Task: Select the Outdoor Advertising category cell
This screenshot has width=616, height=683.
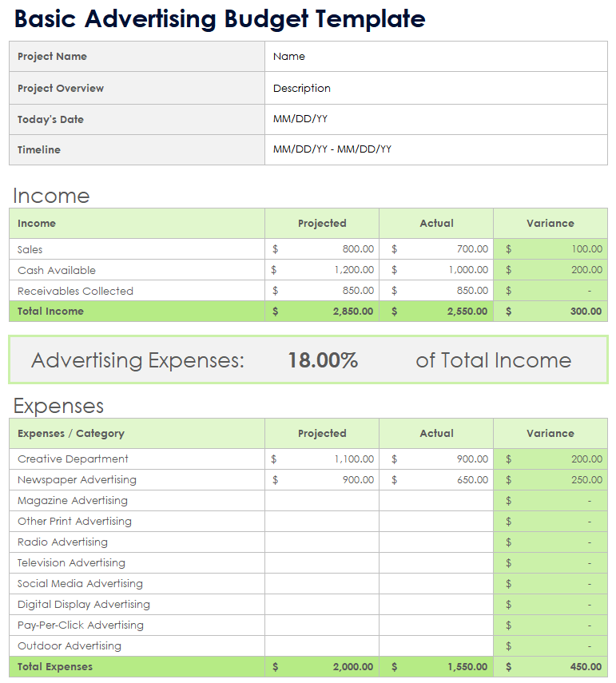Action: [x=137, y=646]
